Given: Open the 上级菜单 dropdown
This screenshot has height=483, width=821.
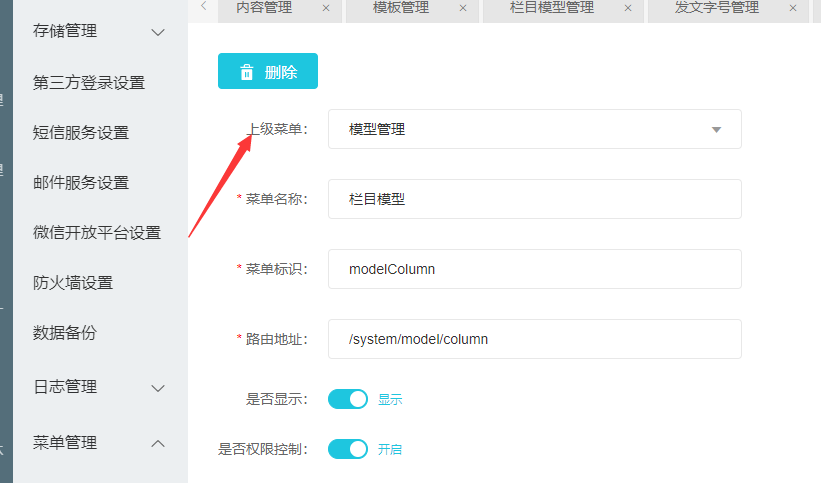Looking at the screenshot, I should (534, 129).
